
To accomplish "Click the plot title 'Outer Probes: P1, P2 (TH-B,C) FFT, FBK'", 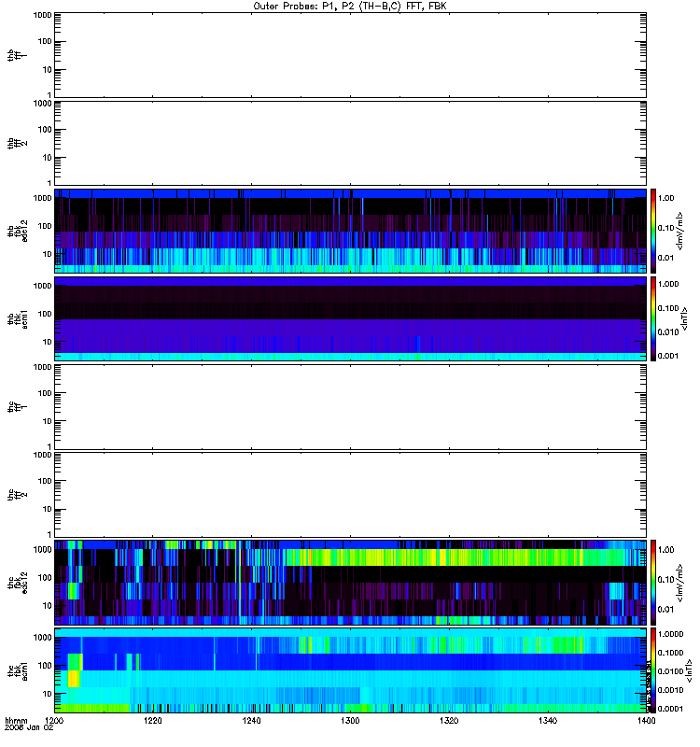I will tap(350, 7).
